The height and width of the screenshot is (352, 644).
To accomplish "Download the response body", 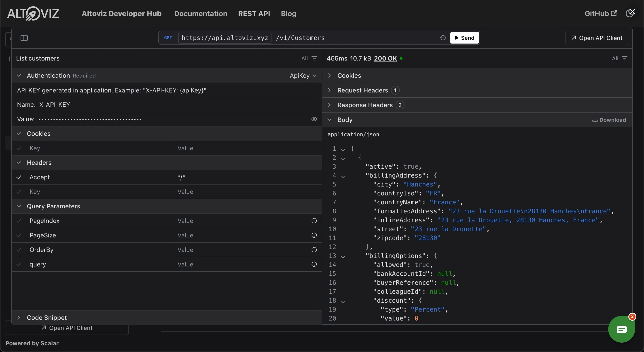I will tap(609, 120).
